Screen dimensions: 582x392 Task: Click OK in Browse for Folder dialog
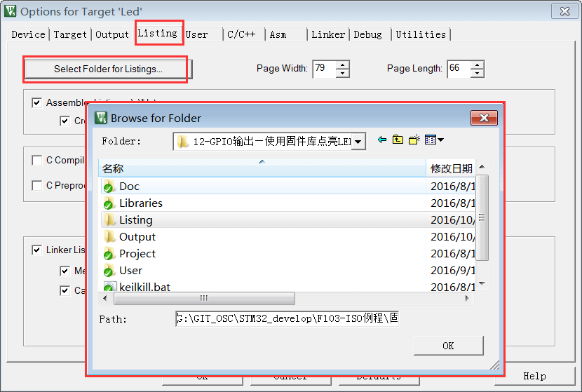[x=448, y=346]
